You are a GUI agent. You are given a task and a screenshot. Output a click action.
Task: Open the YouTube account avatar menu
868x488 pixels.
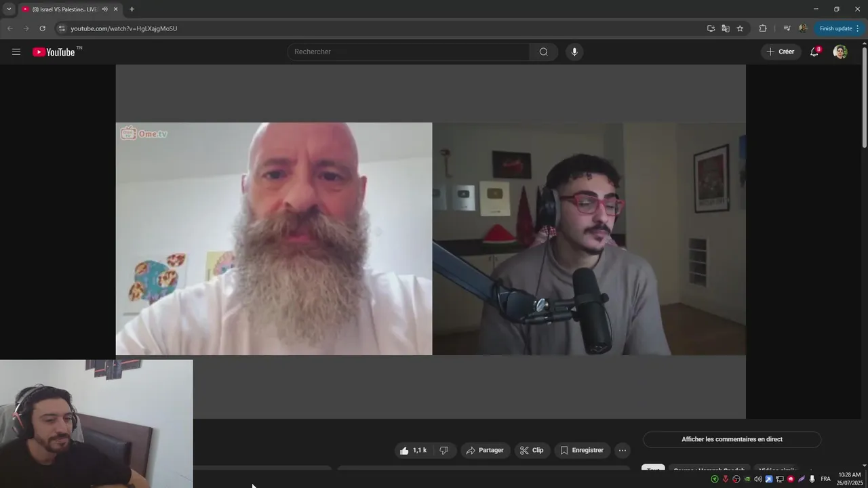click(x=840, y=52)
